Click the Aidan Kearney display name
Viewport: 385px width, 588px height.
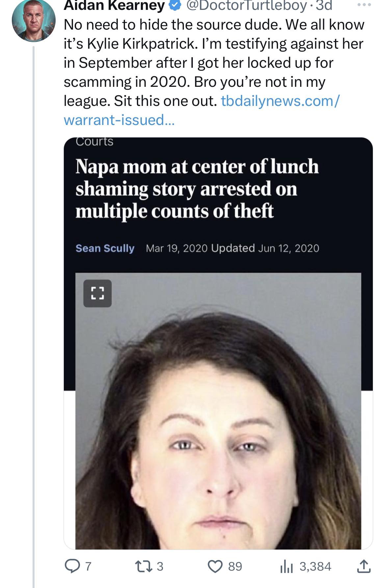114,6
